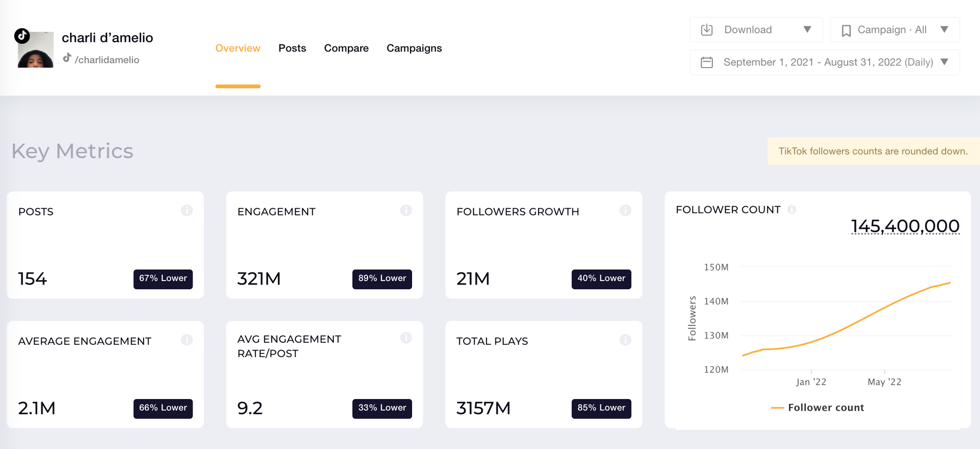Click the 67% Lower badge on Posts
The height and width of the screenshot is (449, 980).
click(x=163, y=279)
